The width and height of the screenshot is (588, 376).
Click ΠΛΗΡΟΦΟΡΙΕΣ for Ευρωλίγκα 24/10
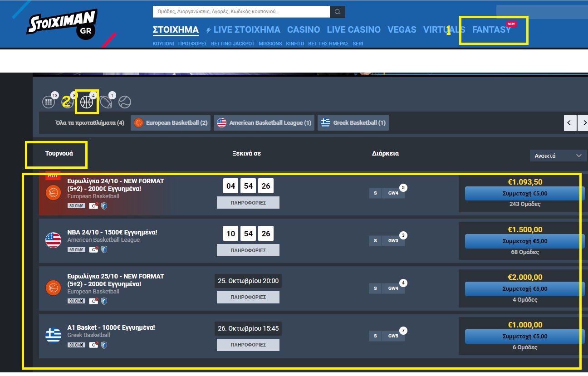coord(248,202)
